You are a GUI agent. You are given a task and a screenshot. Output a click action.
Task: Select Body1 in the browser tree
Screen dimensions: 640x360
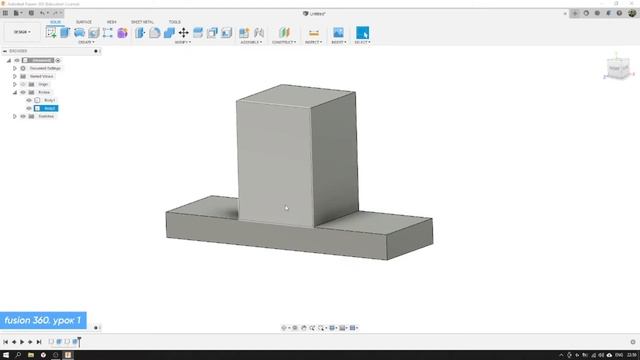[x=49, y=100]
